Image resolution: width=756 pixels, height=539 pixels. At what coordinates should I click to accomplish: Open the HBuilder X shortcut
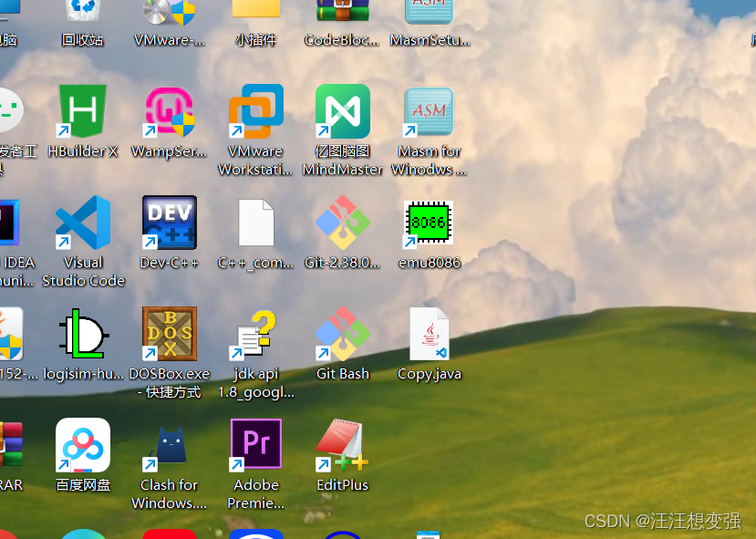pyautogui.click(x=82, y=111)
